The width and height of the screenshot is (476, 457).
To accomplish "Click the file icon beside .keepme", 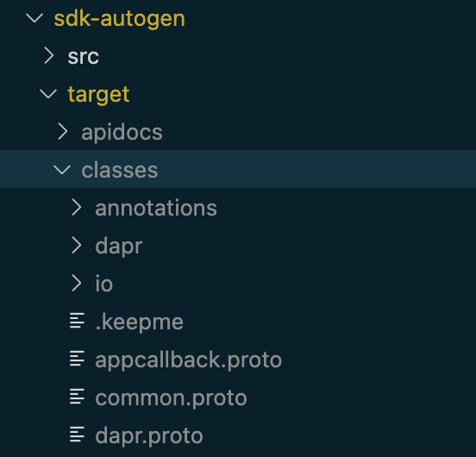I will pos(77,321).
